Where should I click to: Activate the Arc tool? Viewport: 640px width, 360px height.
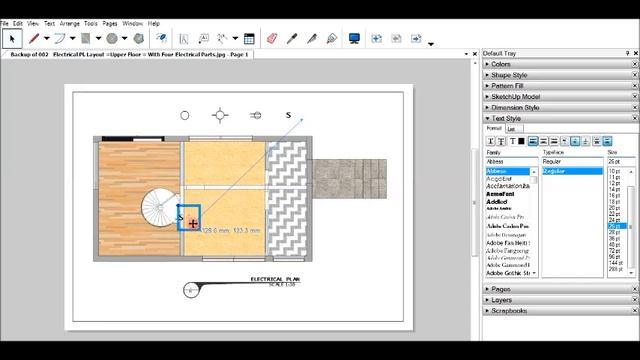point(60,39)
